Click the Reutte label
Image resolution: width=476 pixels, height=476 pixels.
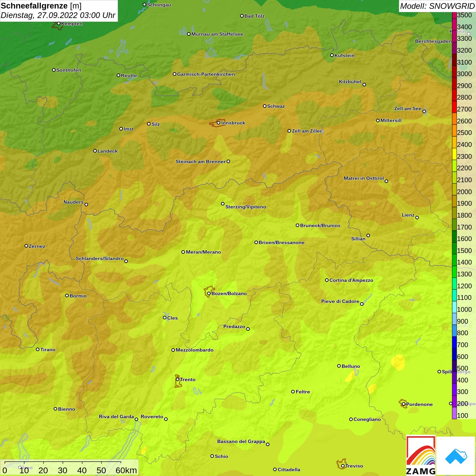tap(129, 75)
